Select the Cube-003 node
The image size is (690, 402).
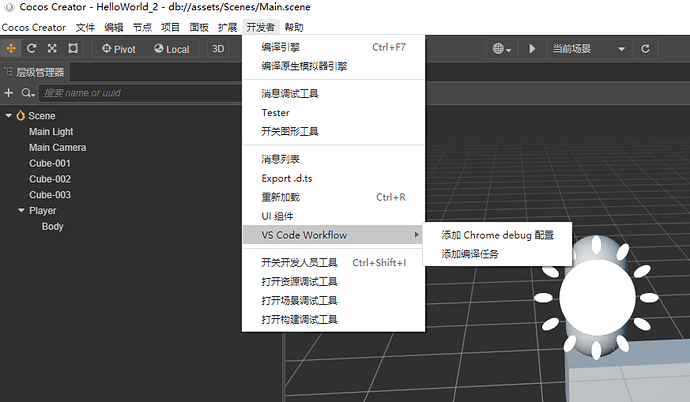(50, 195)
